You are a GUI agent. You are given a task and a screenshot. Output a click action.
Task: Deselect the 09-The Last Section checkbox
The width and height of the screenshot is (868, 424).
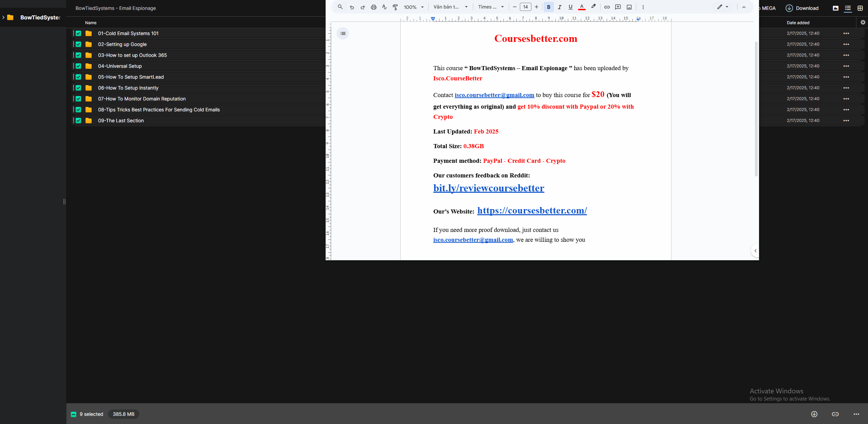(x=78, y=121)
